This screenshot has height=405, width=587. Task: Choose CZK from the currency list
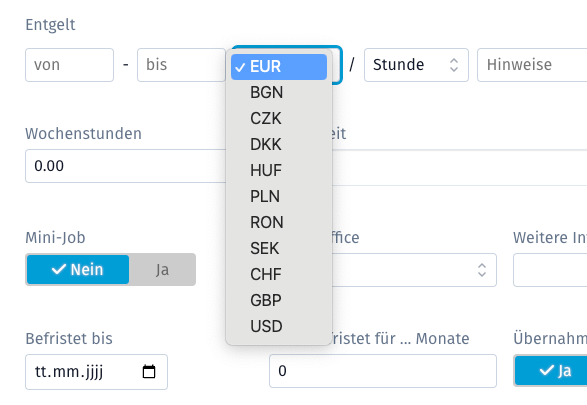point(279,118)
